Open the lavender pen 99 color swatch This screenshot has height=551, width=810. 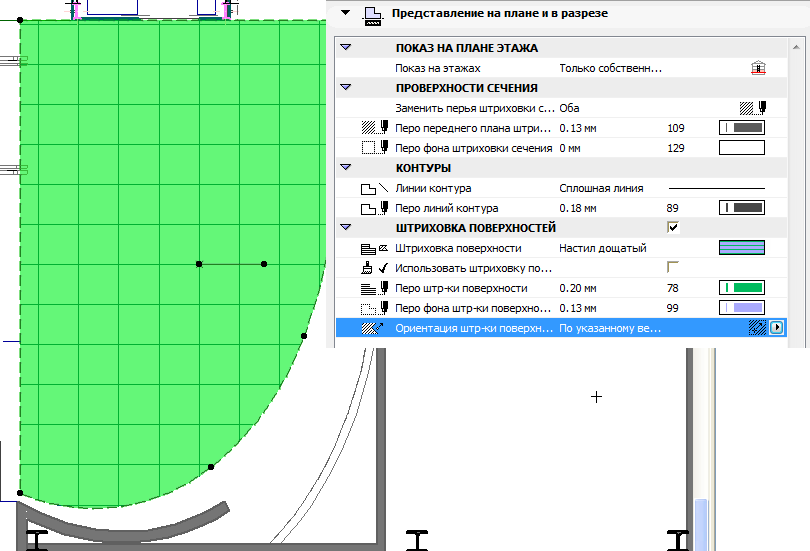click(x=742, y=308)
